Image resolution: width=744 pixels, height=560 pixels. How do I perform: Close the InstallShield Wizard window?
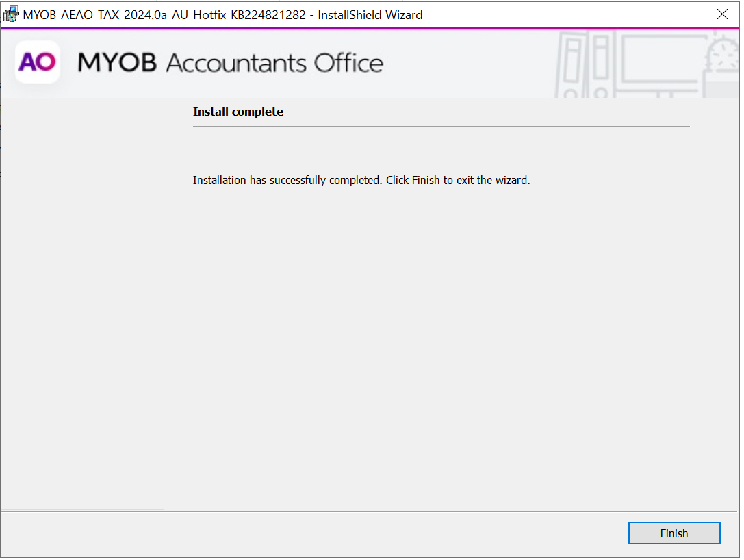[722, 14]
